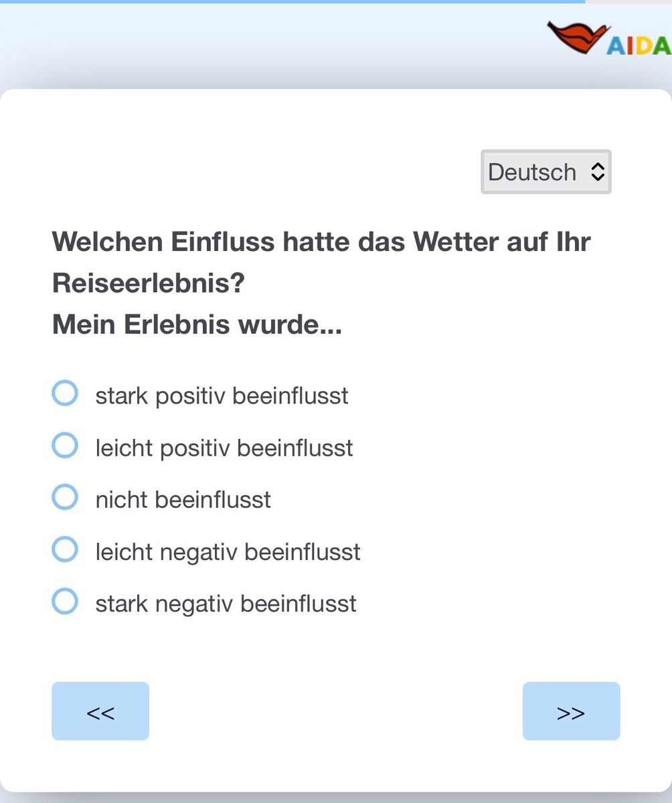This screenshot has height=803, width=672.
Task: Click the unfilled gray end of the progress bar
Action: (628, 2)
